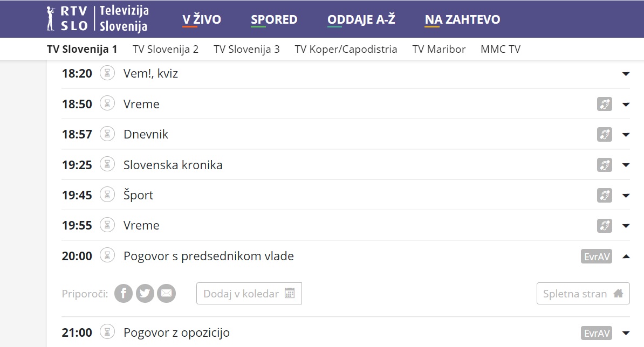
Task: Open the Spletna stran button
Action: click(583, 294)
